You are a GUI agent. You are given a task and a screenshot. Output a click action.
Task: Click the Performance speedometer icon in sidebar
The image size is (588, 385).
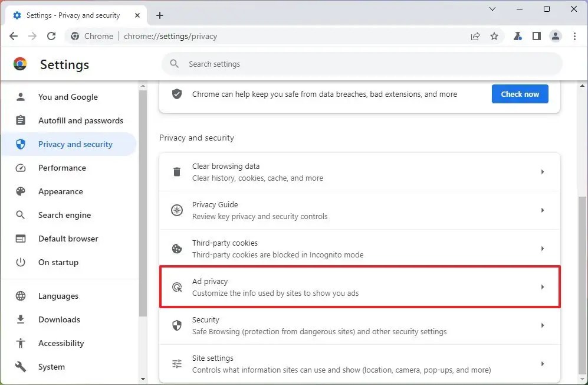tap(20, 168)
